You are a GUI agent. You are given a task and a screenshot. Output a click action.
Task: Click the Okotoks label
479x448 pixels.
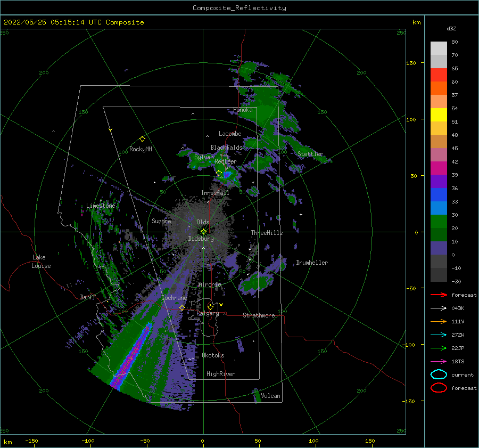tap(213, 355)
